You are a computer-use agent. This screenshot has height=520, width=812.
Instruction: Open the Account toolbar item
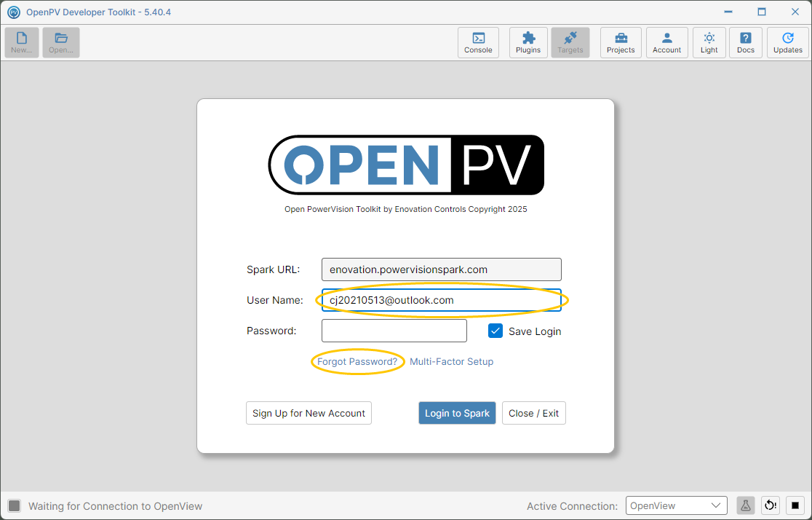(666, 42)
